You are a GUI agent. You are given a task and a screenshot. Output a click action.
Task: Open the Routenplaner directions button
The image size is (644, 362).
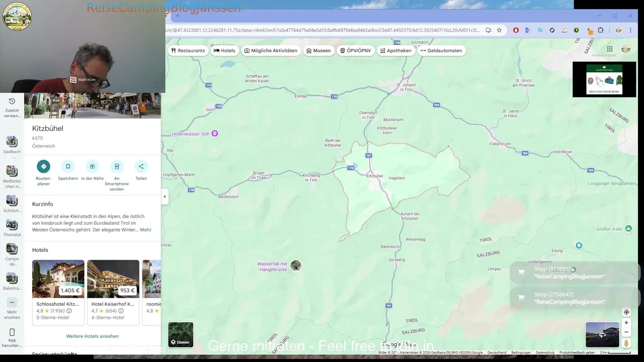(x=43, y=166)
